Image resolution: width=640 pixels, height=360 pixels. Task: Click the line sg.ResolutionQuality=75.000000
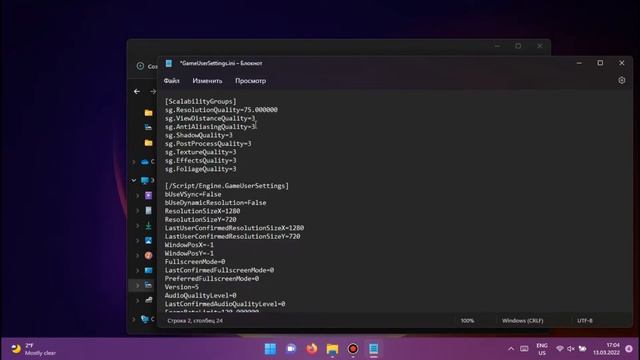pos(221,110)
